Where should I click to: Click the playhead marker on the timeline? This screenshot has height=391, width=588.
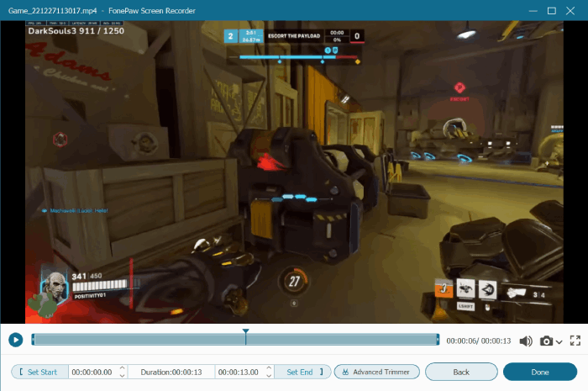[245, 336]
